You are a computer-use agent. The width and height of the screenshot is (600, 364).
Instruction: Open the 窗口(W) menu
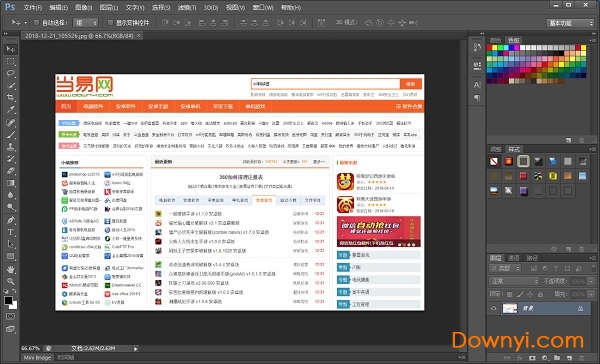click(263, 7)
